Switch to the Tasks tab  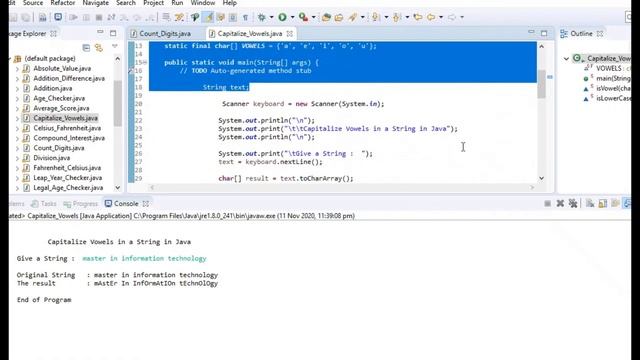click(44, 203)
